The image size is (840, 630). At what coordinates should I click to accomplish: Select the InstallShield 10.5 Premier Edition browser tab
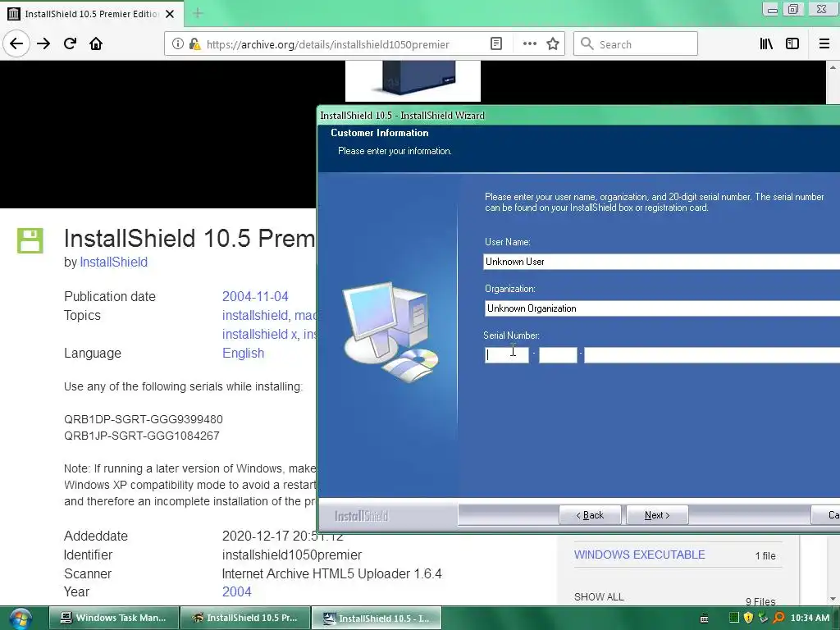click(x=92, y=14)
